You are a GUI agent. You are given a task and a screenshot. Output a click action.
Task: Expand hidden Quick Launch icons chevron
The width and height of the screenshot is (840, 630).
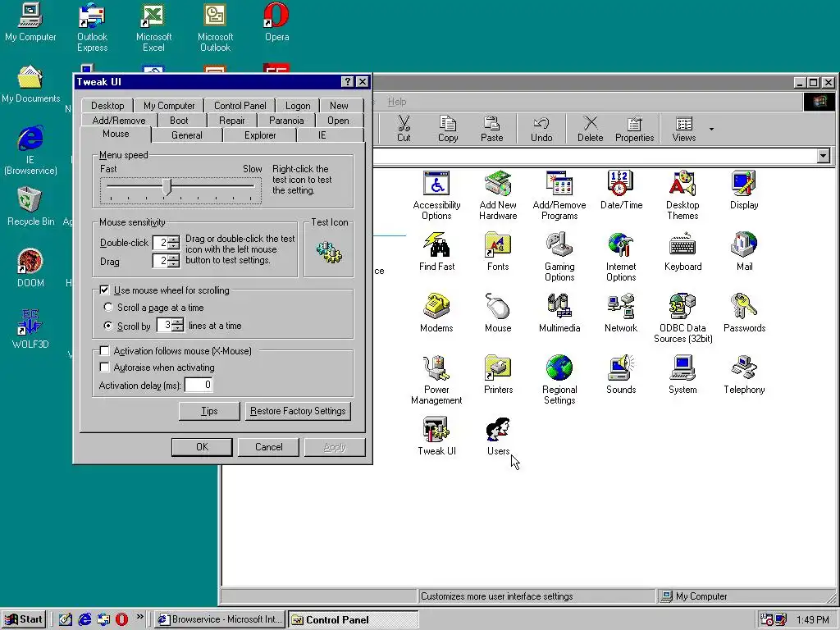139,617
